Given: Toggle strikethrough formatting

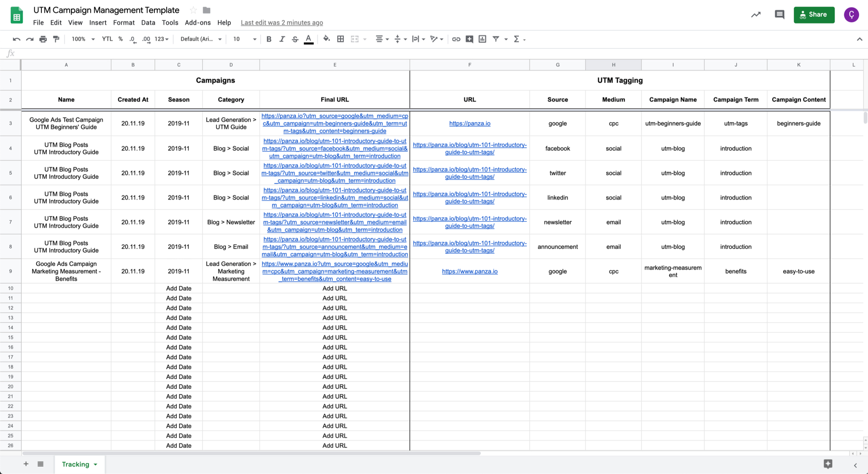Looking at the screenshot, I should 295,39.
